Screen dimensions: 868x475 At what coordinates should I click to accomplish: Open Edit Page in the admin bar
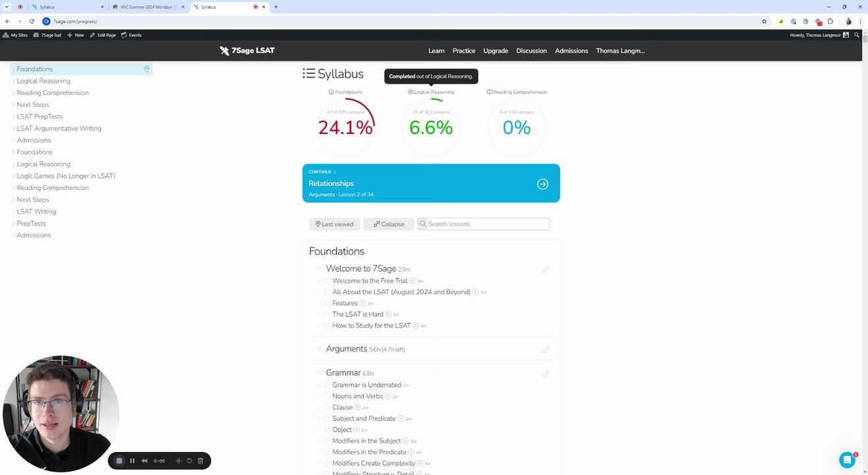[x=103, y=35]
